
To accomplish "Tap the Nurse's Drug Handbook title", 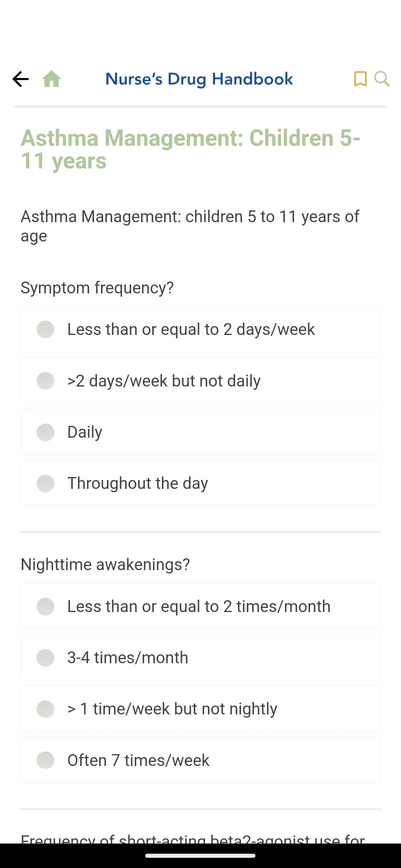I will coord(199,79).
